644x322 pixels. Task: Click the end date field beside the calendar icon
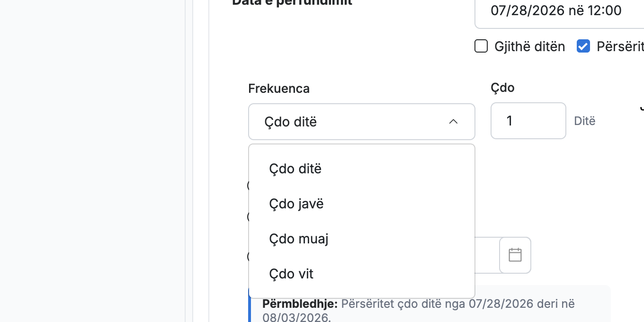487,255
